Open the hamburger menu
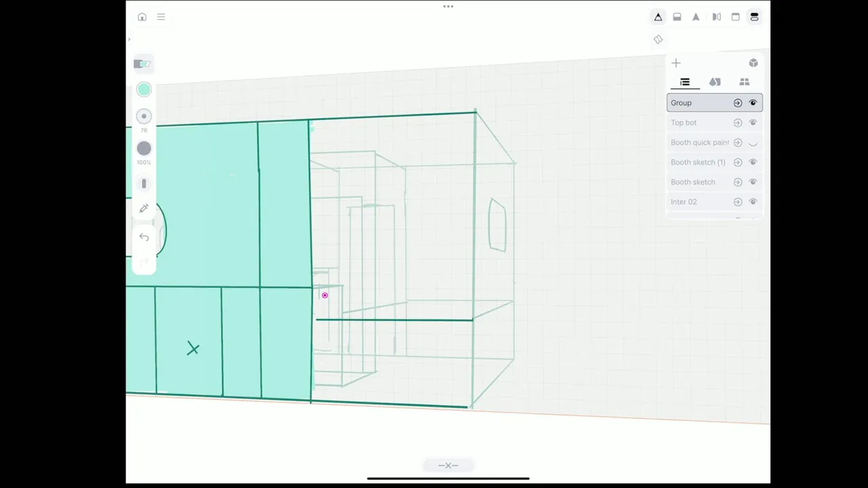This screenshot has width=868, height=488. click(x=161, y=17)
